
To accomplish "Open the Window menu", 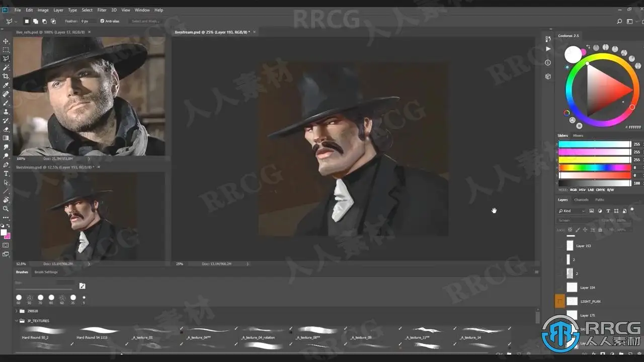I will point(142,10).
